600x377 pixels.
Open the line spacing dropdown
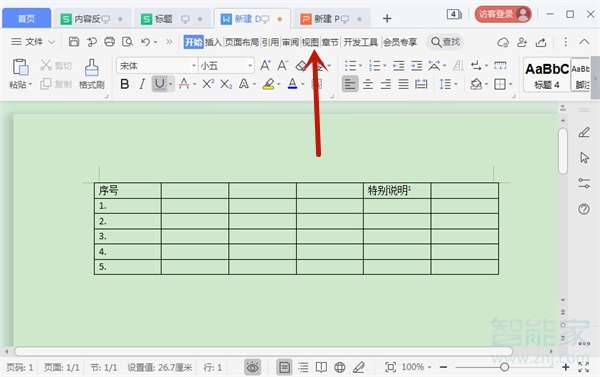pos(456,84)
